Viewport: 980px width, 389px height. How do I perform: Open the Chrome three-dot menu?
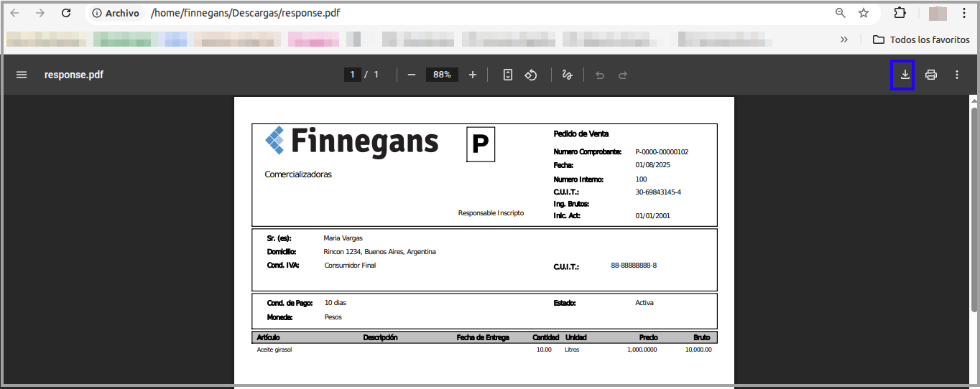pos(963,13)
